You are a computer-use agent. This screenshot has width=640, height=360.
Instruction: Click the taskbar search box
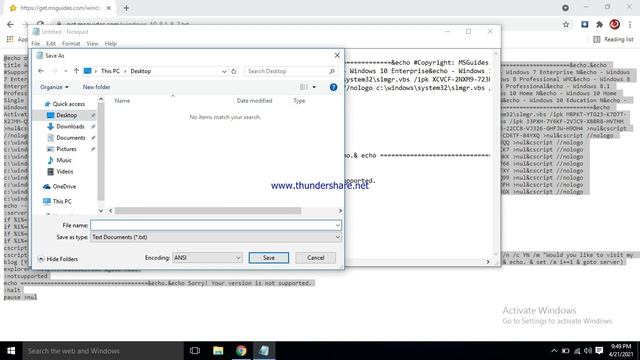103,351
